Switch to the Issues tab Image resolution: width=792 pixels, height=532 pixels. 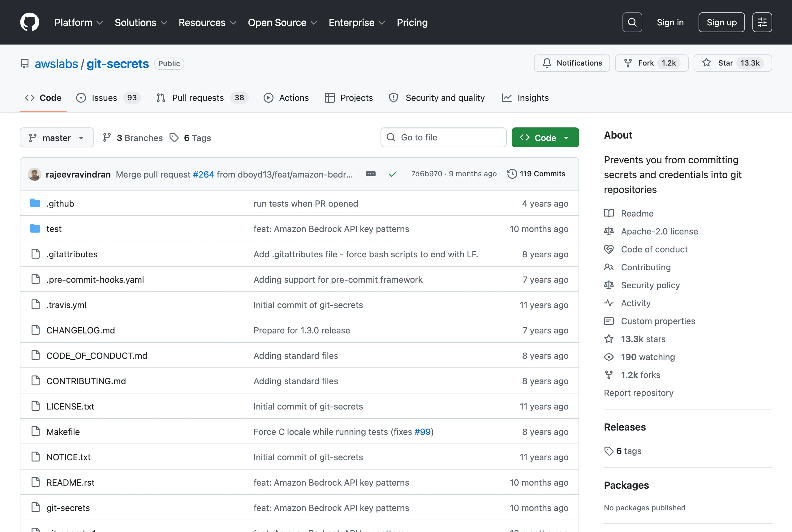(x=108, y=98)
